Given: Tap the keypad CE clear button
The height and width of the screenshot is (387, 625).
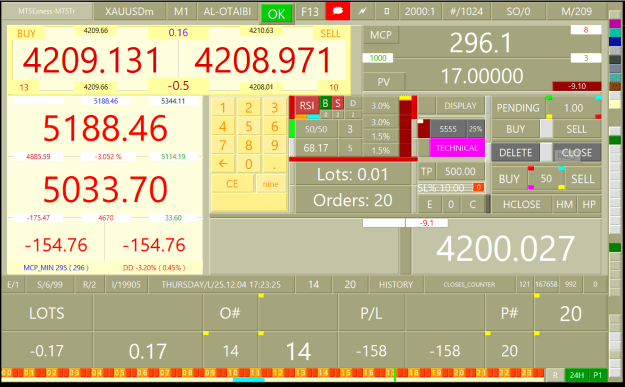Looking at the screenshot, I should point(232,184).
